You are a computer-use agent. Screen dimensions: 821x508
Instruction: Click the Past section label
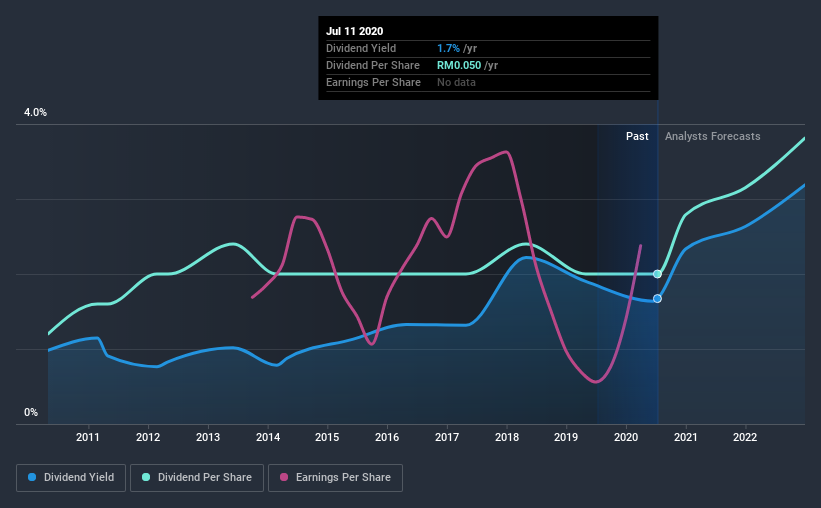point(637,136)
